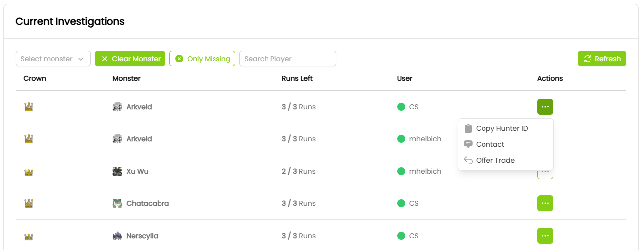Focus the Search Player input field

tap(287, 59)
